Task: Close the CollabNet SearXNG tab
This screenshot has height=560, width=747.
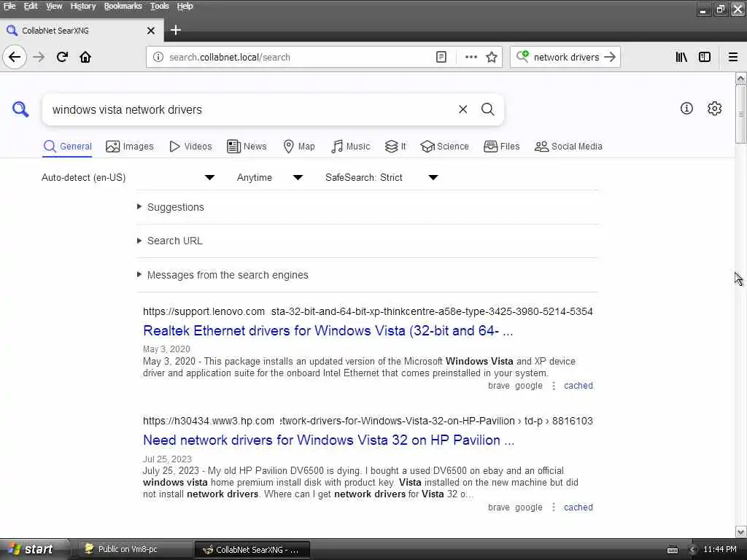Action: 151,31
